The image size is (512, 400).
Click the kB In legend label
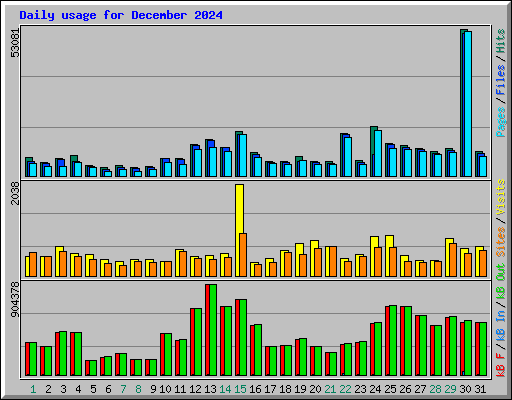click(x=501, y=325)
